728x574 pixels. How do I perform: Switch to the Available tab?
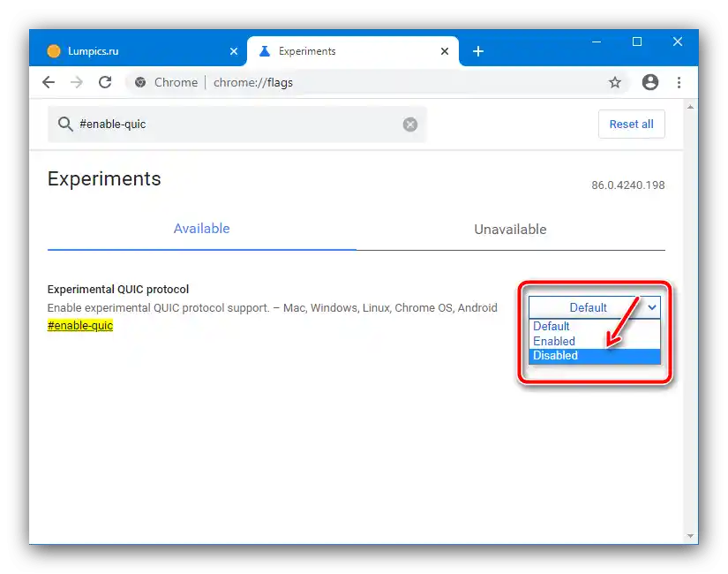[x=201, y=229]
